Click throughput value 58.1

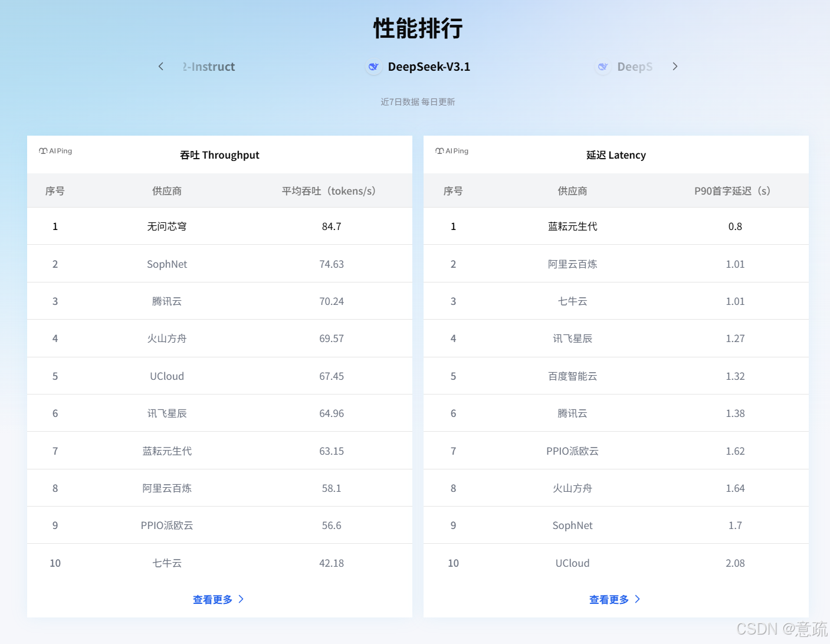tap(332, 488)
